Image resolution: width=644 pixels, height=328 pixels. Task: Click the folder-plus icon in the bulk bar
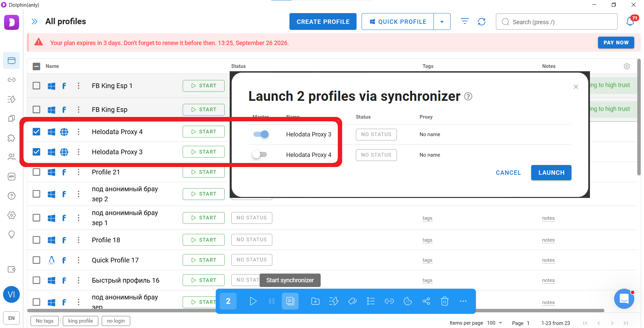pyautogui.click(x=315, y=301)
